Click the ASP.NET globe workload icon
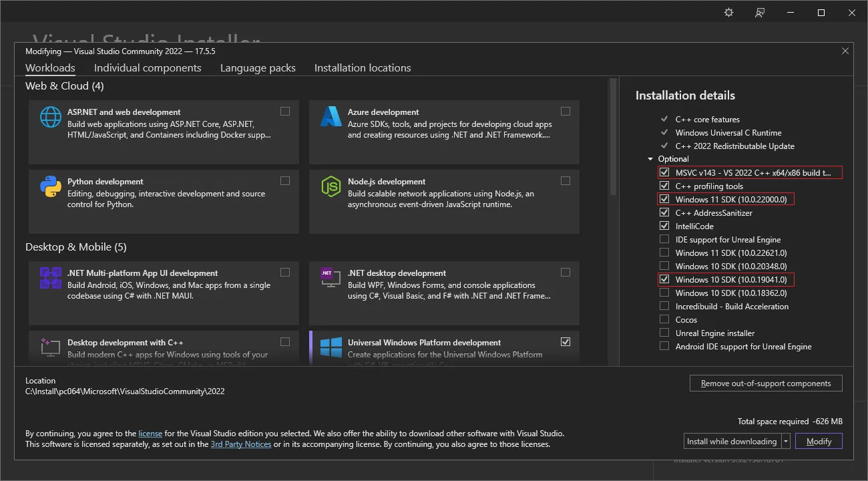This screenshot has height=481, width=868. point(51,117)
